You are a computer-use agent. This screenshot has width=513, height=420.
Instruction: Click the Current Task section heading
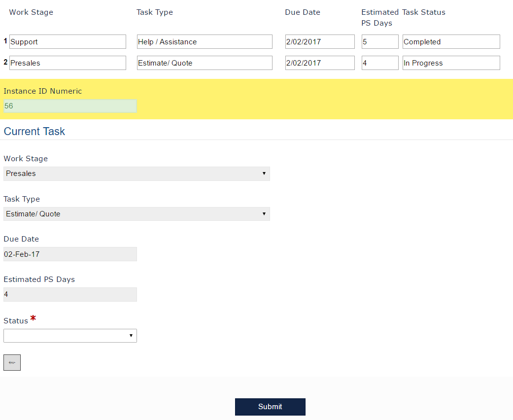[x=34, y=131]
